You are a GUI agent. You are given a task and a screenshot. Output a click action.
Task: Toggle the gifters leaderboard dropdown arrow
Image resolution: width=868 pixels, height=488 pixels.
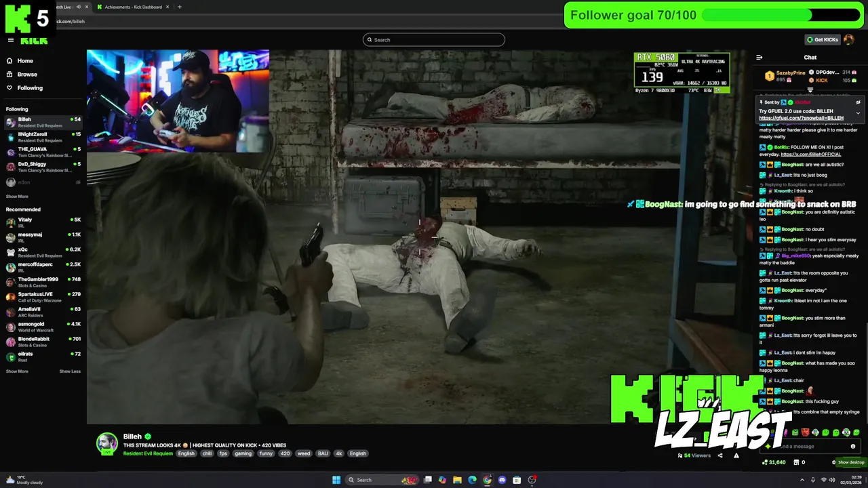pos(810,90)
